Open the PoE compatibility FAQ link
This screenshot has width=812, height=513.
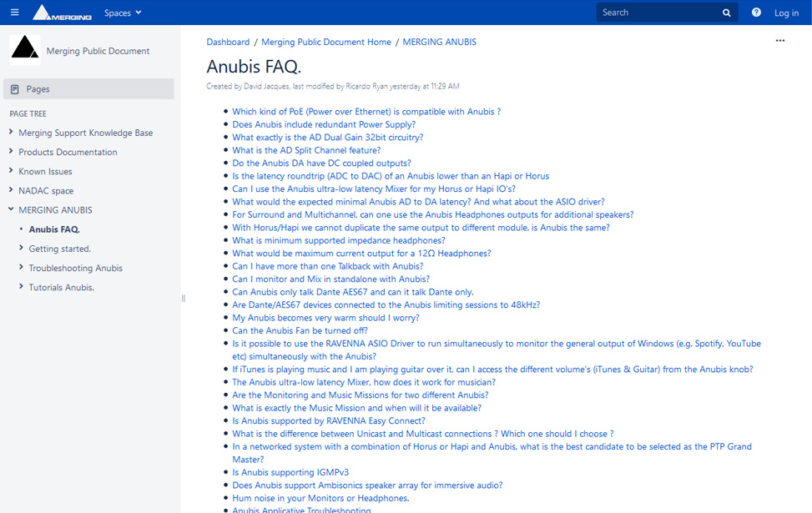tap(366, 111)
